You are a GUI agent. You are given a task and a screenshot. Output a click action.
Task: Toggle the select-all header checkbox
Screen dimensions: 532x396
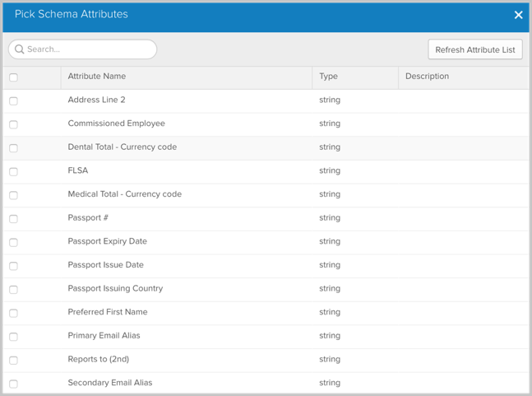coord(13,77)
